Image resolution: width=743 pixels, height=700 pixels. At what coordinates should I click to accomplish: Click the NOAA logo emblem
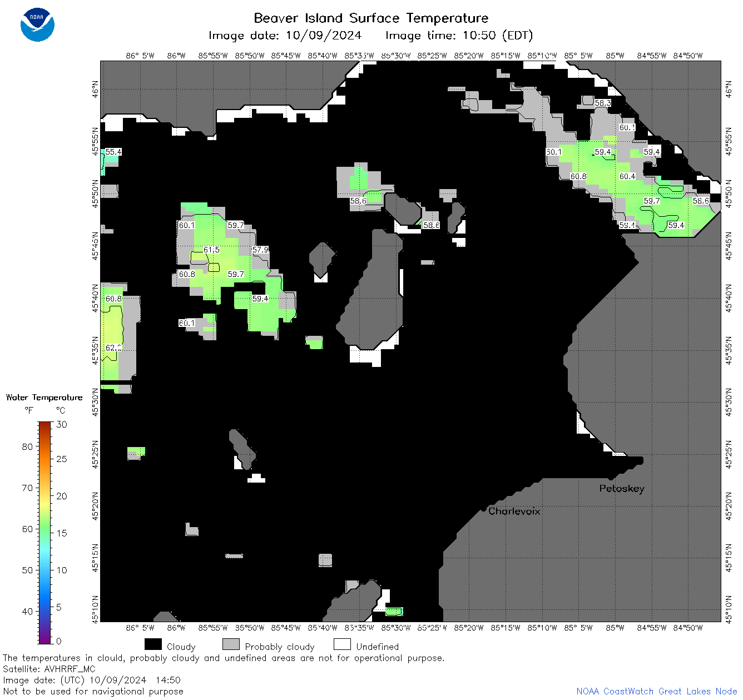(x=37, y=25)
